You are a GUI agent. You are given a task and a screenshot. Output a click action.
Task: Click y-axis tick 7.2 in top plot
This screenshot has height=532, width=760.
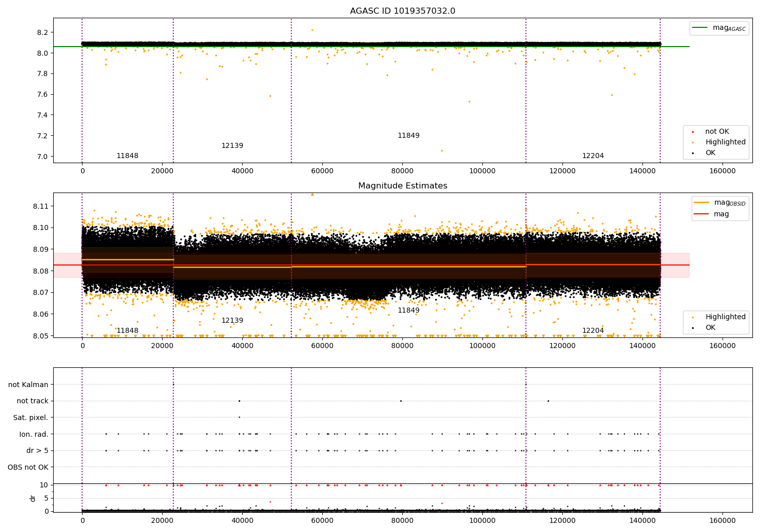coord(43,136)
